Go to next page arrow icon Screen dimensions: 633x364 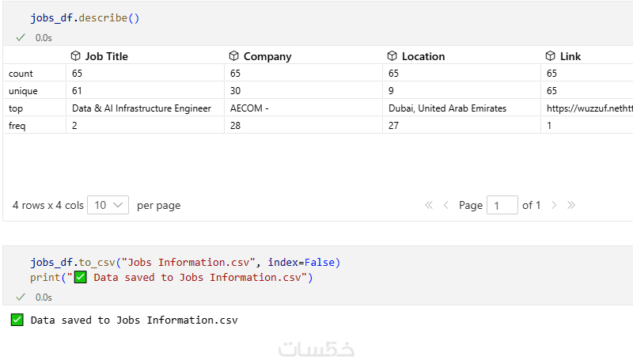point(554,205)
